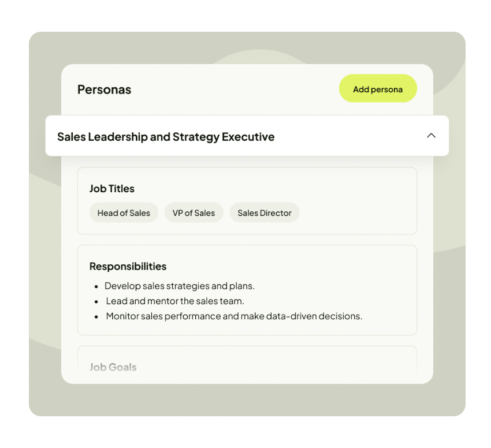Screen dimensions: 491x448
Task: Click the Personas heading
Action: 104,89
